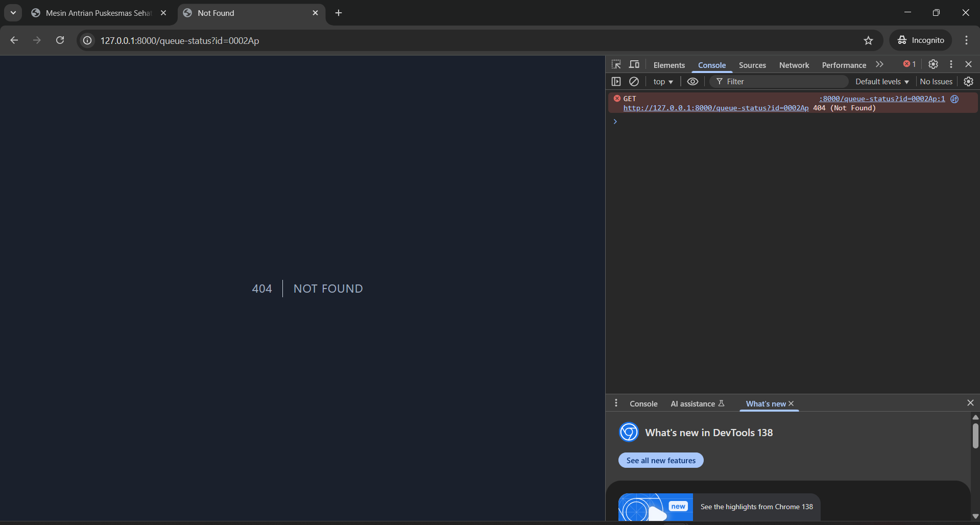Switch to the Elements tab
Viewport: 980px width, 525px height.
[x=668, y=65]
